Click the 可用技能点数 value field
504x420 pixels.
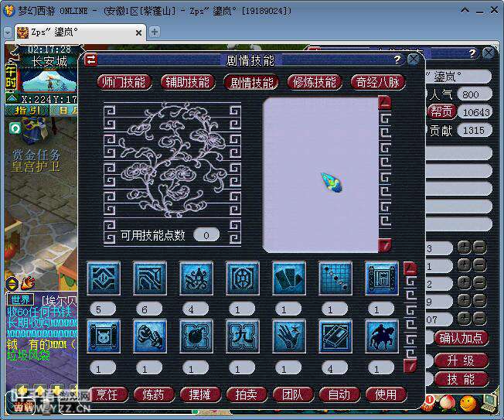pyautogui.click(x=206, y=235)
